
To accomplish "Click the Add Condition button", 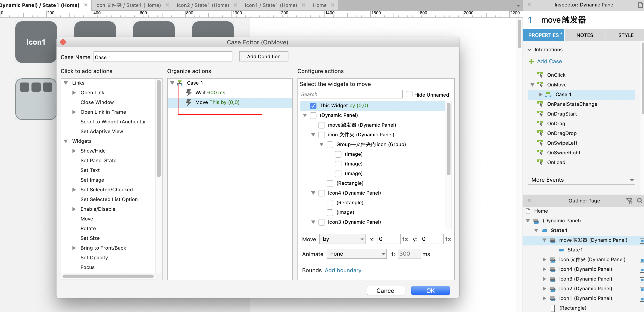I will tap(263, 56).
